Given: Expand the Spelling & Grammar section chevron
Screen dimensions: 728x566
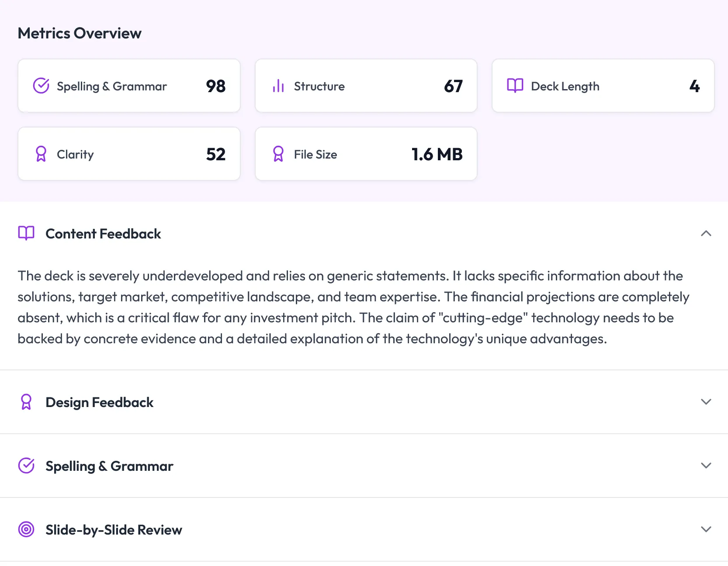Looking at the screenshot, I should tap(706, 466).
